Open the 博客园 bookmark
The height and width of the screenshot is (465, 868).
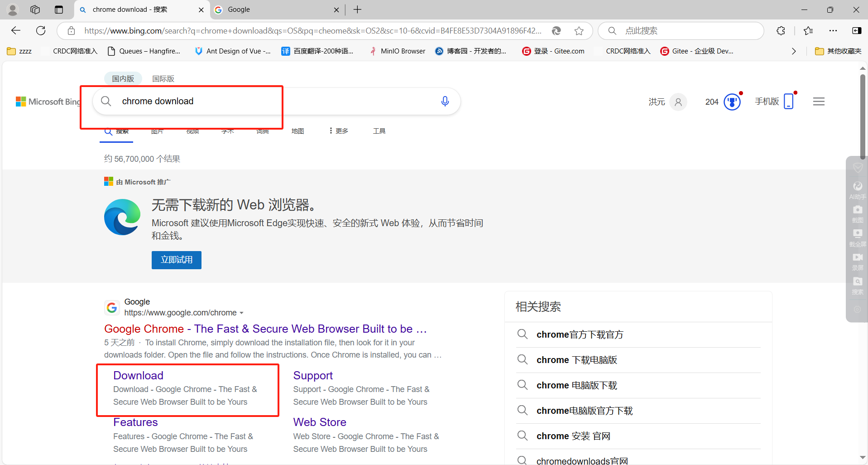(x=471, y=51)
